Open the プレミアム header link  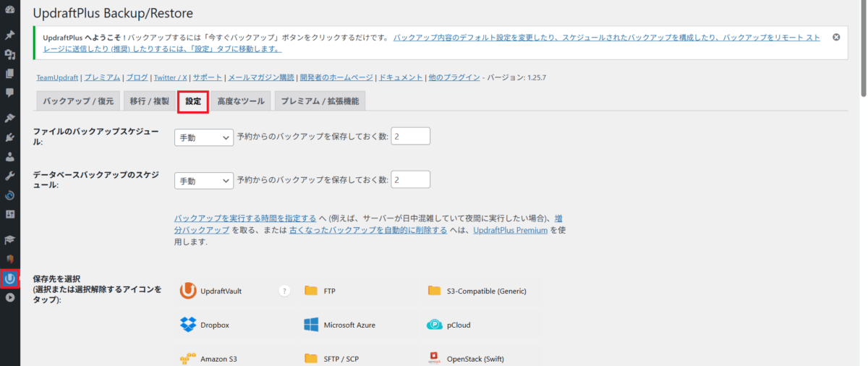coord(101,77)
